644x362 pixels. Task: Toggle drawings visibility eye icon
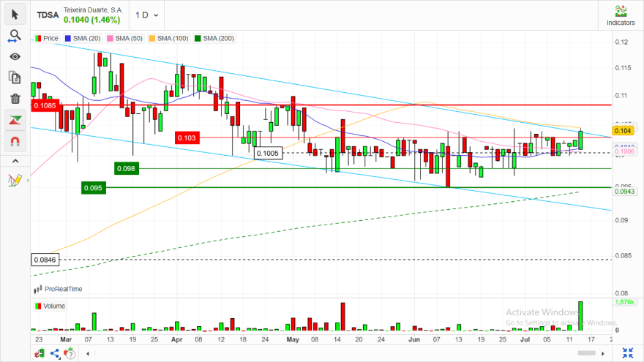click(x=15, y=56)
